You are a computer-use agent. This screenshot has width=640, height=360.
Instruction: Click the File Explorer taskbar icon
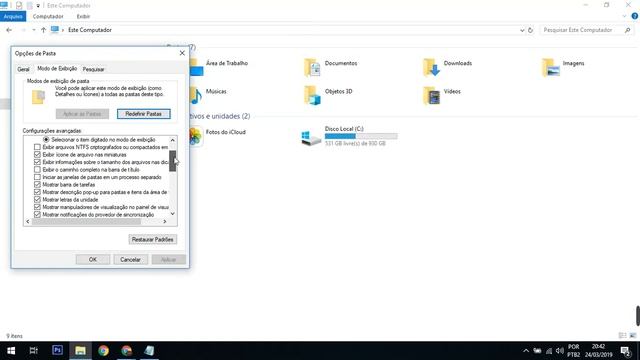pos(80,351)
